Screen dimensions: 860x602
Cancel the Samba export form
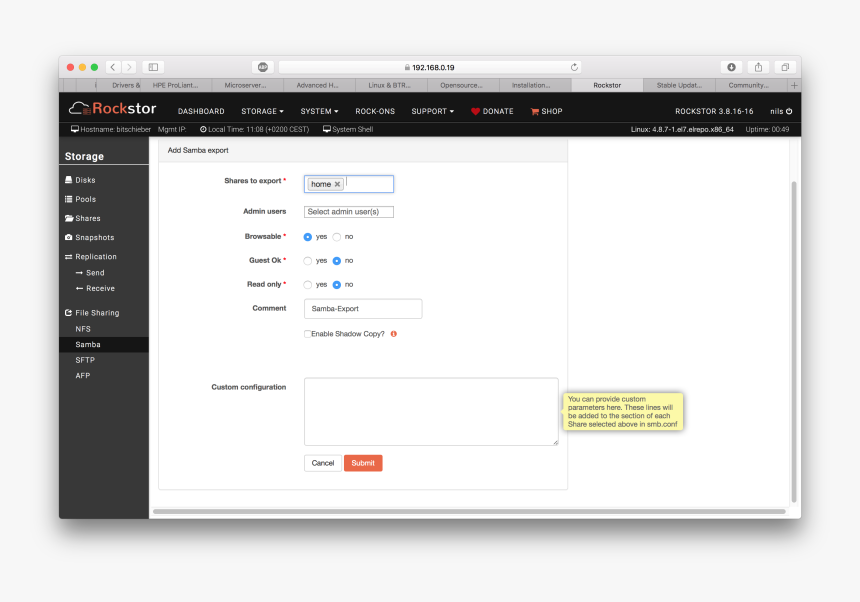tap(322, 463)
